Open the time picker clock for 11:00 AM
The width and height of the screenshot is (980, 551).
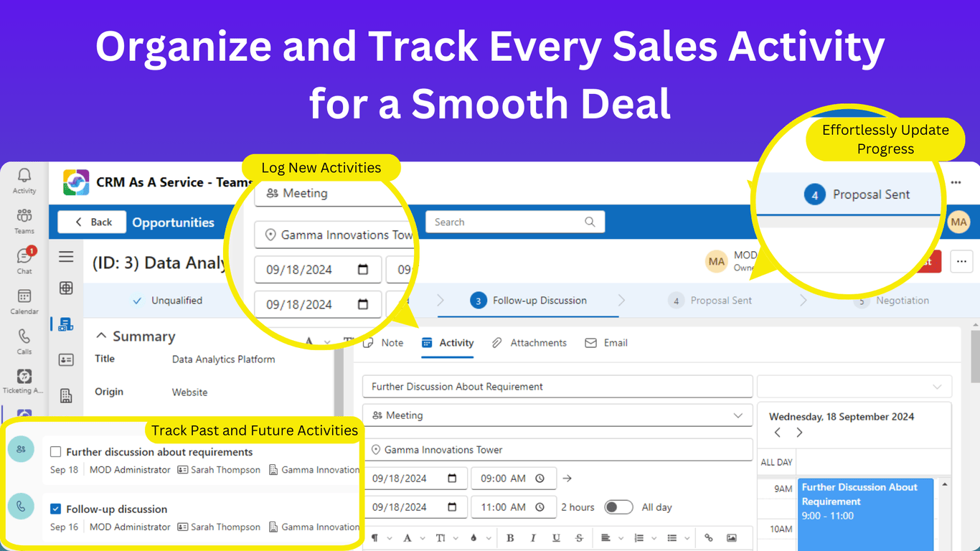click(540, 507)
